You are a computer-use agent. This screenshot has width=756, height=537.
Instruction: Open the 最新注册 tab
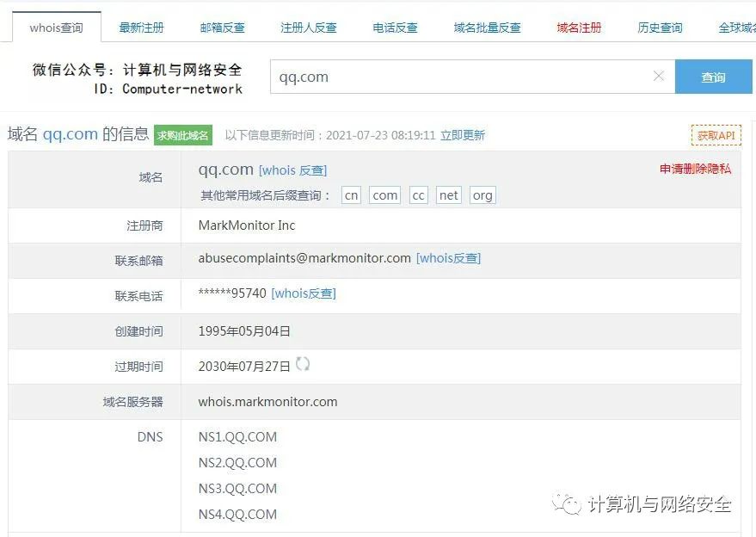pos(141,28)
